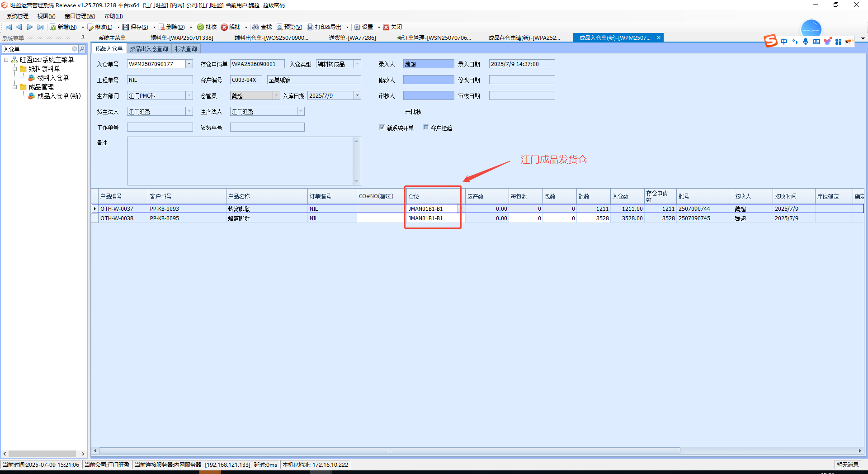Click Sogou voice input microphone
This screenshot has height=474, width=868.
tap(806, 42)
